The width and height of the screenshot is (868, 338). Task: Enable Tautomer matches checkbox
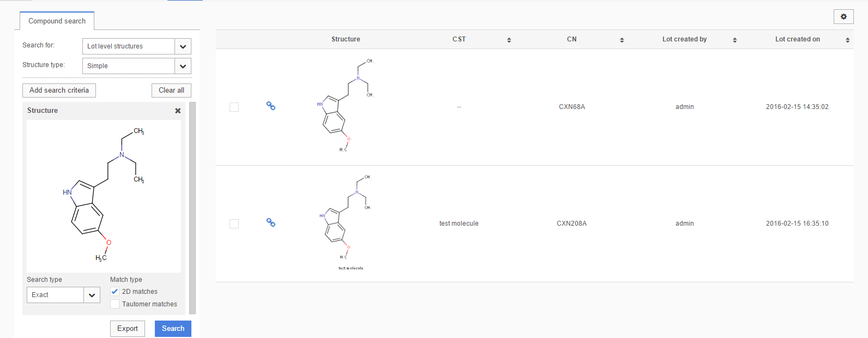point(114,304)
